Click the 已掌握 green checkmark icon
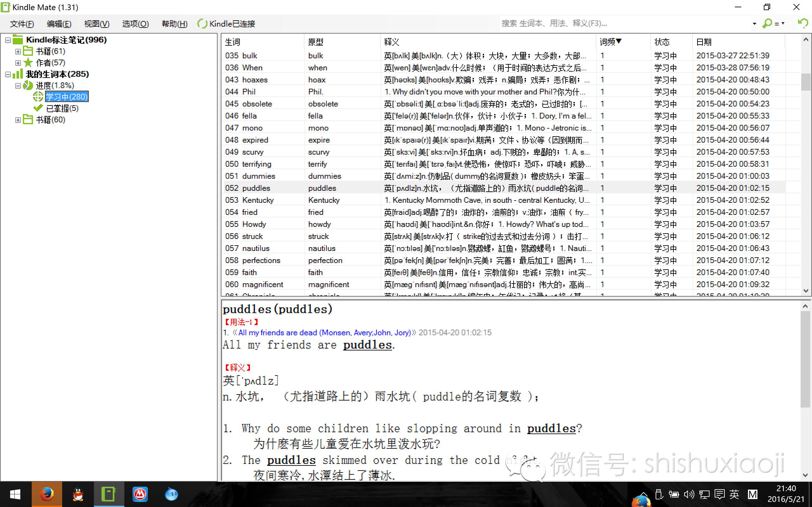The width and height of the screenshot is (812, 507). click(38, 108)
